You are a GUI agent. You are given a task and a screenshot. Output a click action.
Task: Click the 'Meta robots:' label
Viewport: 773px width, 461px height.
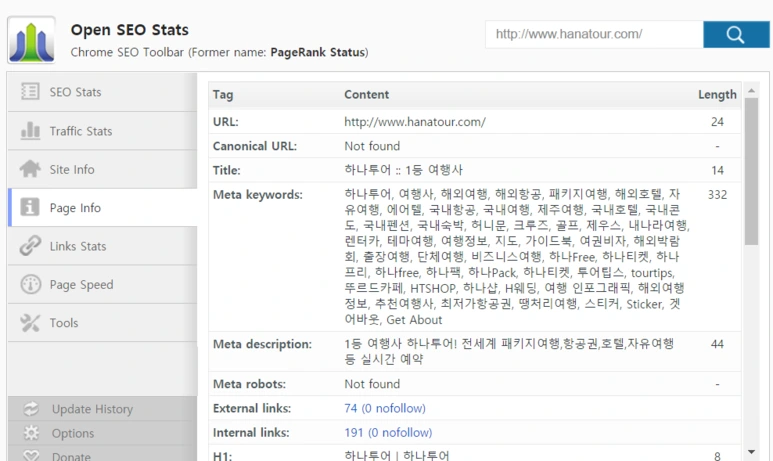point(249,384)
